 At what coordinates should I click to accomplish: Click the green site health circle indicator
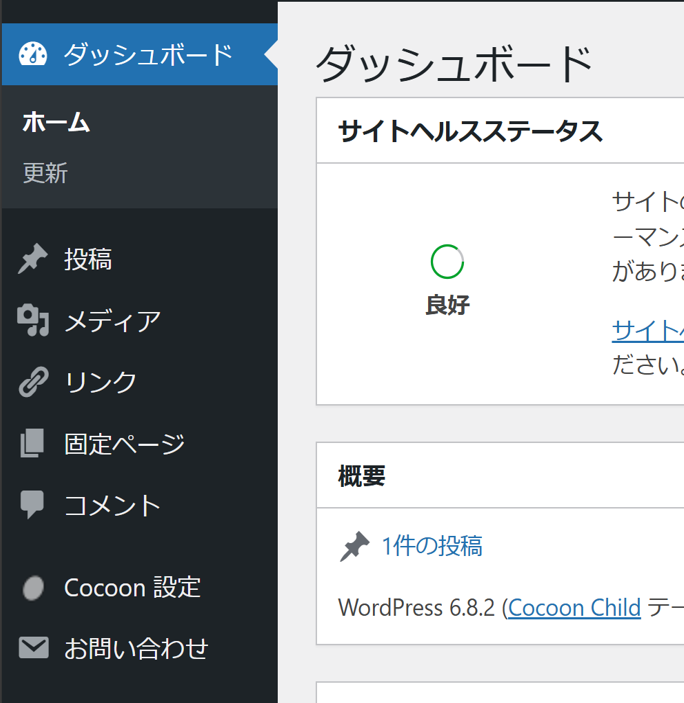coord(447,262)
